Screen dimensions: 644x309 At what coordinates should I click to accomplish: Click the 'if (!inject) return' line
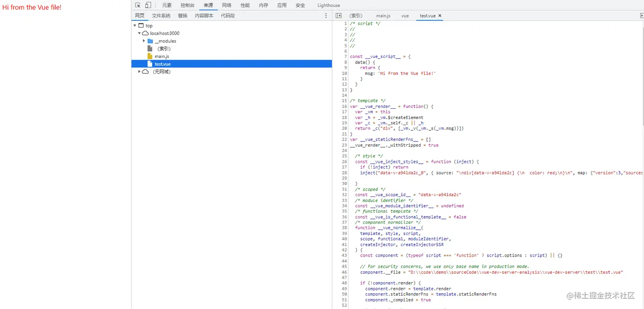point(384,167)
